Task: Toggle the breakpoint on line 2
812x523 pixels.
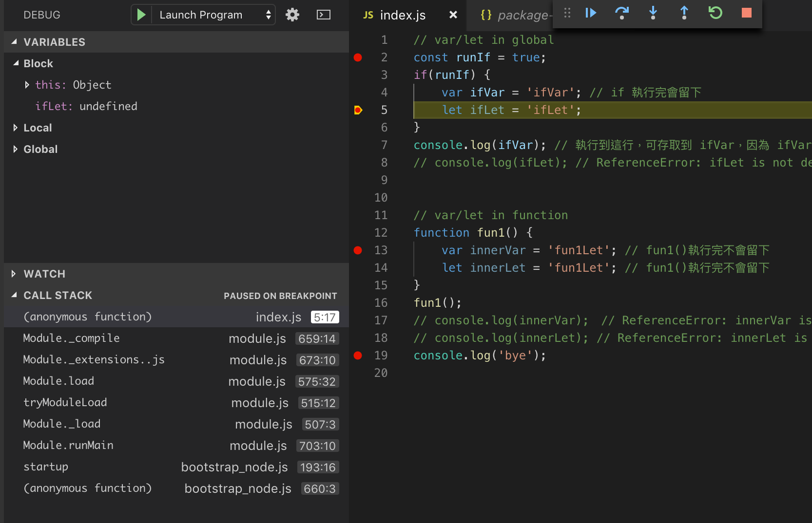Action: 358,57
